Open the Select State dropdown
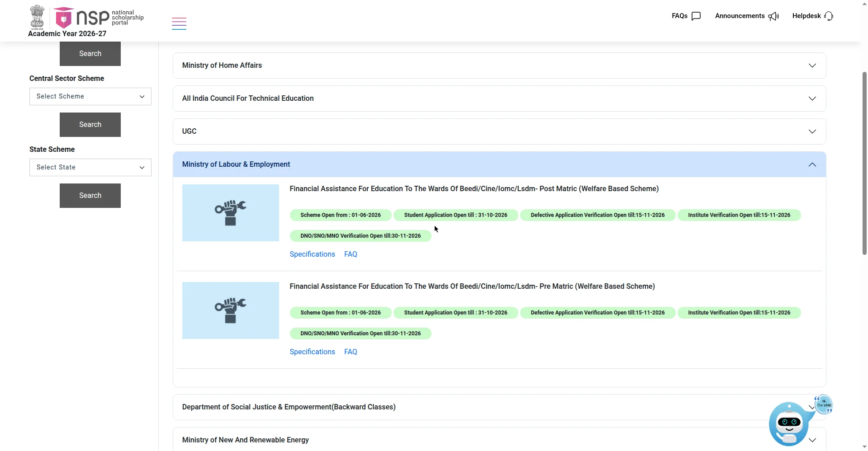 [90, 167]
